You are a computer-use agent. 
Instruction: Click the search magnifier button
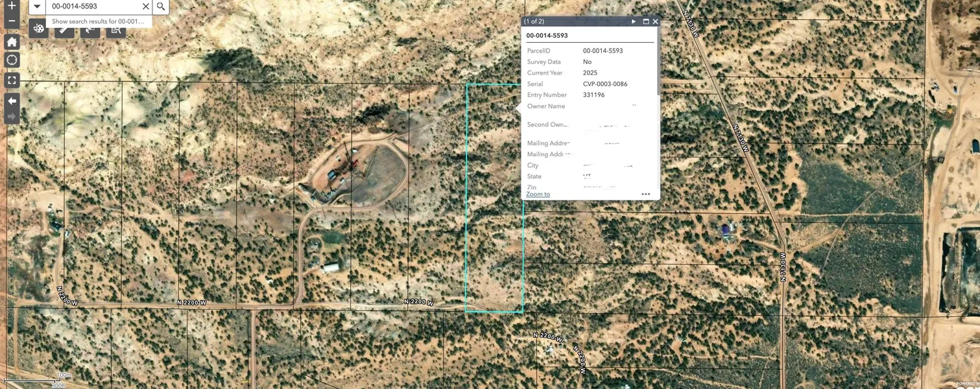161,6
